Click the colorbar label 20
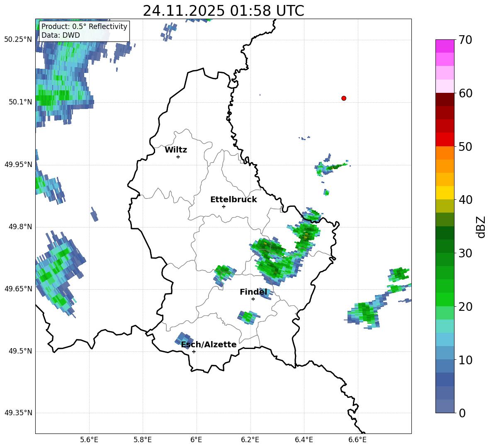 coord(465,307)
